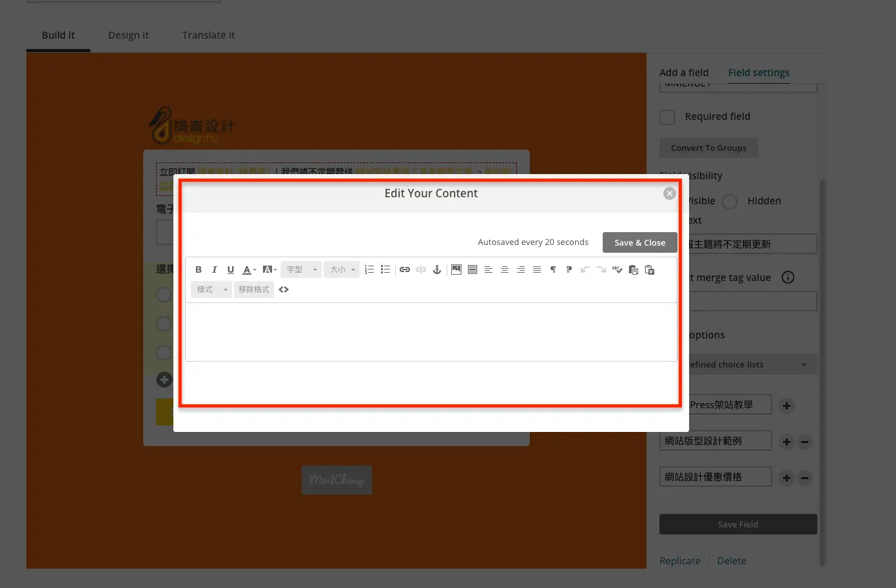Open the source code view icon
Viewport: 896px width, 588px height.
284,289
